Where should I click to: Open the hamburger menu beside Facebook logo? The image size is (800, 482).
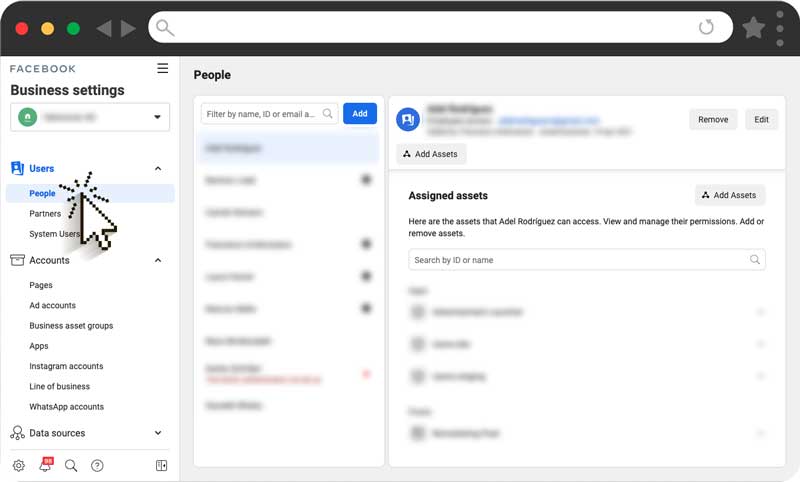(x=163, y=68)
